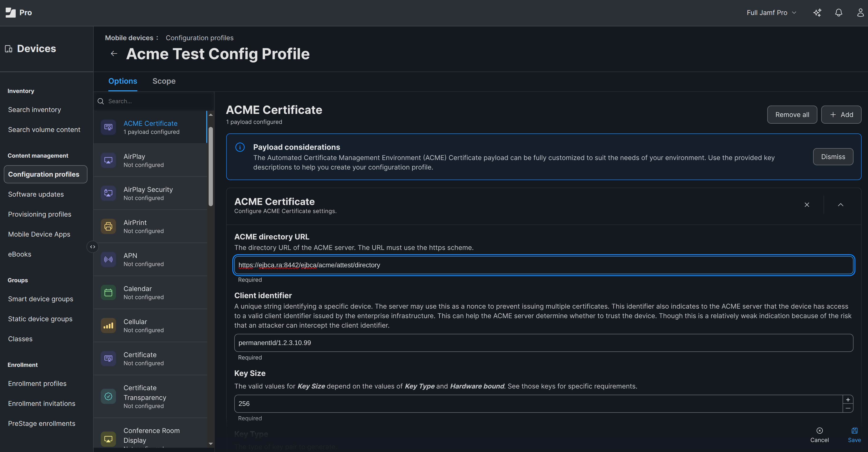The height and width of the screenshot is (452, 868).
Task: Select the AirPlay payload row
Action: pyautogui.click(x=150, y=160)
